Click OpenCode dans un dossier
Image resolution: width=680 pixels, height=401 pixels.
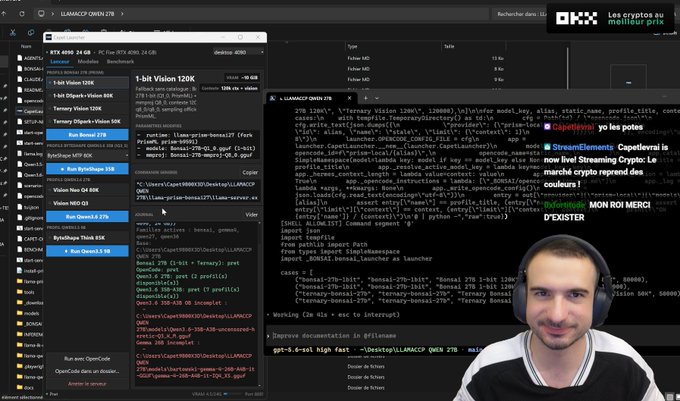click(x=87, y=371)
